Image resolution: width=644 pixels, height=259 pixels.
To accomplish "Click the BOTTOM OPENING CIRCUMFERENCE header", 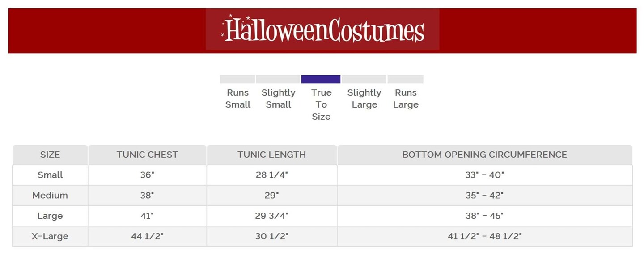I will click(x=484, y=155).
